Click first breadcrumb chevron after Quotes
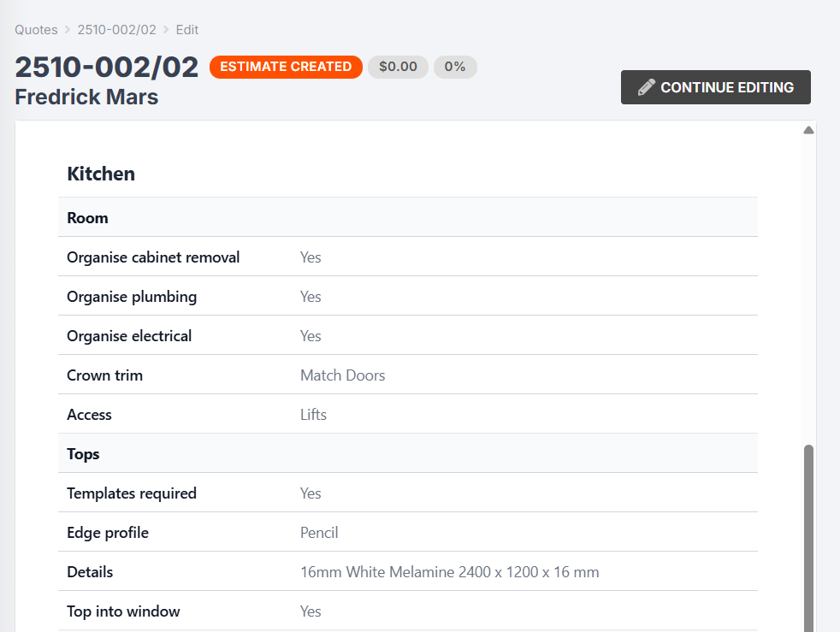 coord(68,29)
